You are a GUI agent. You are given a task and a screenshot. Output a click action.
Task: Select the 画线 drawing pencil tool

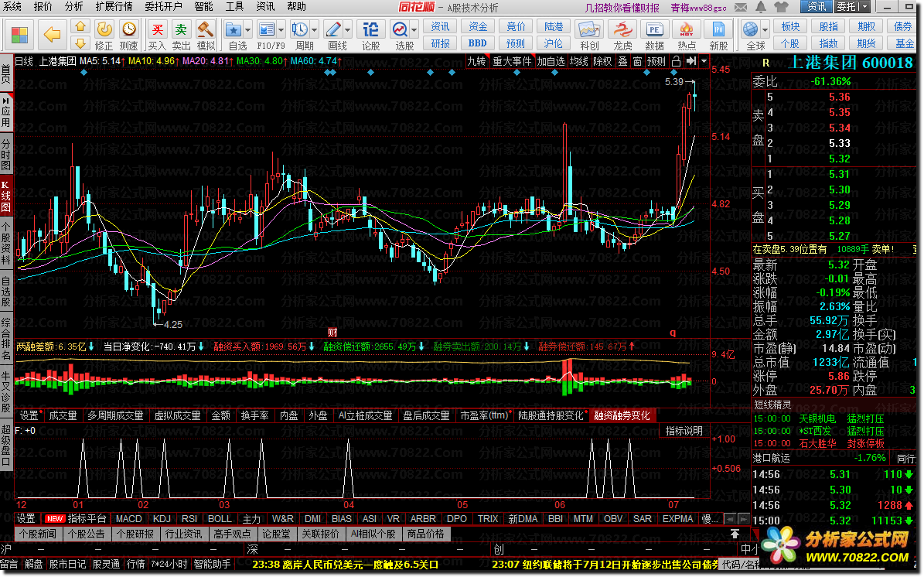coord(333,29)
